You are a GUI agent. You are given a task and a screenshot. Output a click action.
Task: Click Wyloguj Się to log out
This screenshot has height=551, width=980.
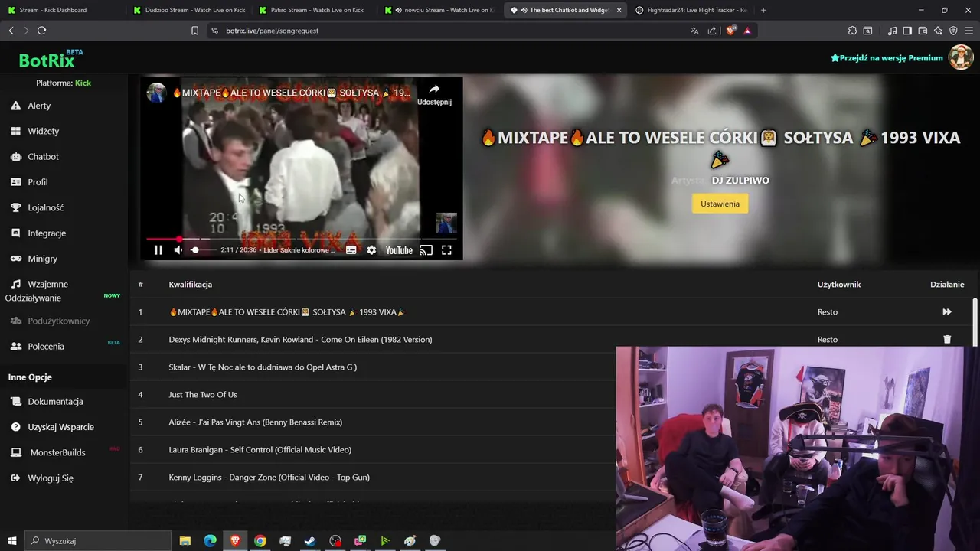click(x=42, y=478)
